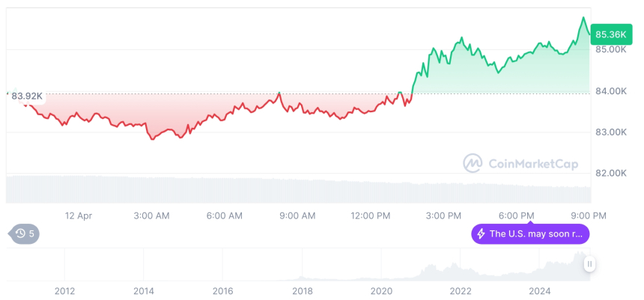Grab the range slider handle on the overview chart
Screen dimensions: 644x300
point(590,264)
